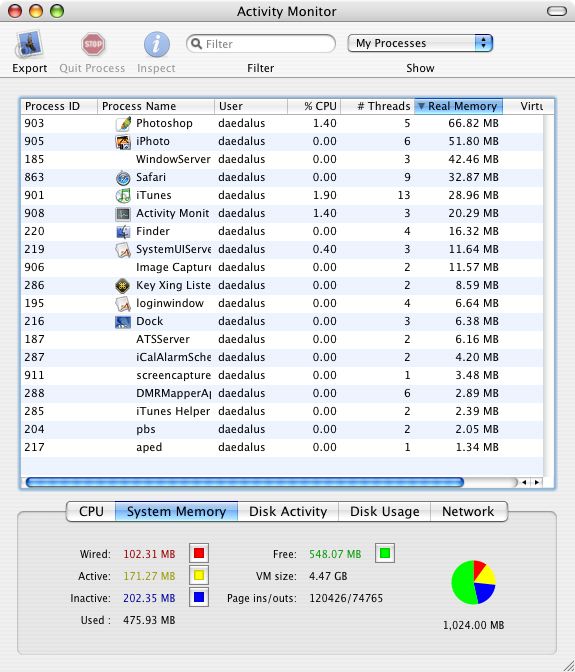Click the Inactive 202.35 MB value
The image size is (575, 672).
pos(149,598)
